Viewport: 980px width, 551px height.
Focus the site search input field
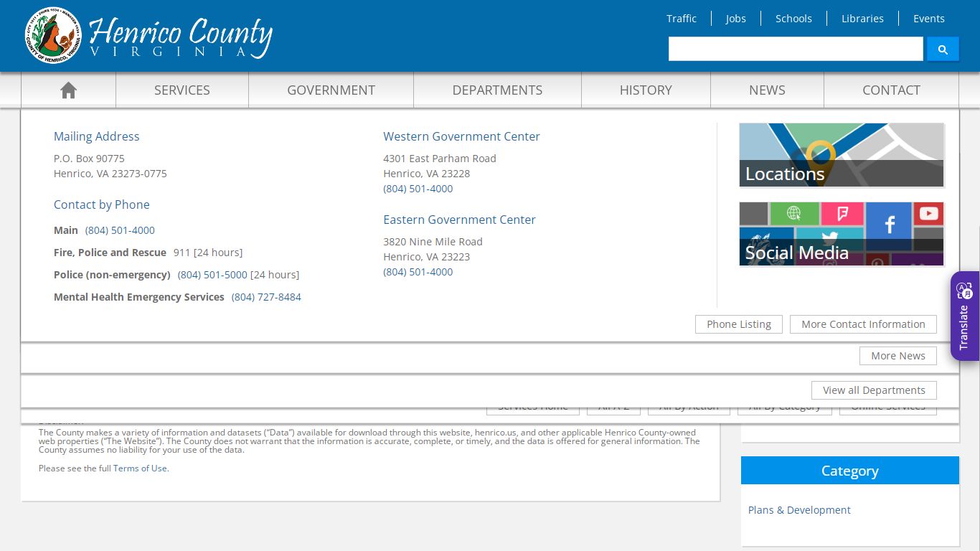click(796, 49)
